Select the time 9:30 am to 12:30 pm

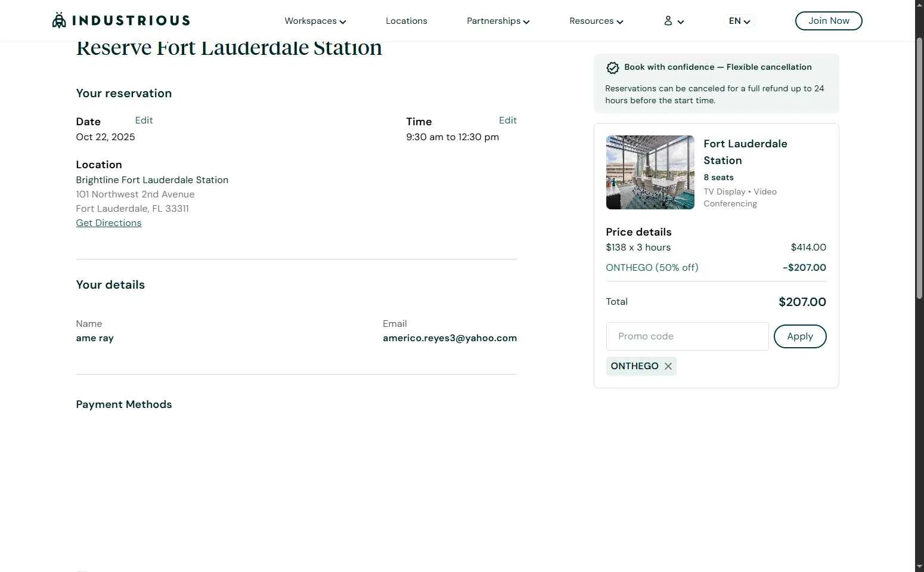pyautogui.click(x=452, y=137)
